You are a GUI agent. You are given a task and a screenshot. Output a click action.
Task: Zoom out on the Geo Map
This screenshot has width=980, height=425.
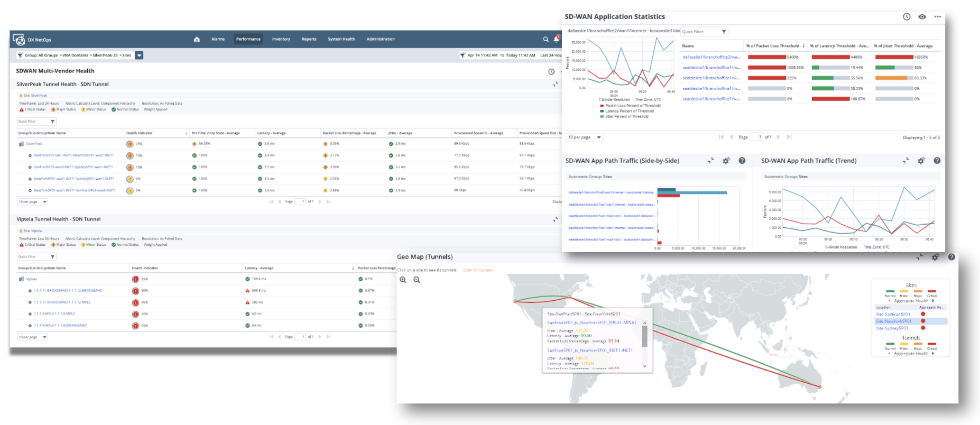417,280
